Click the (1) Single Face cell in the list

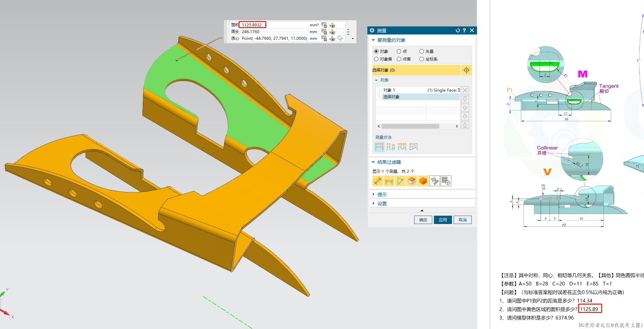pyautogui.click(x=443, y=90)
